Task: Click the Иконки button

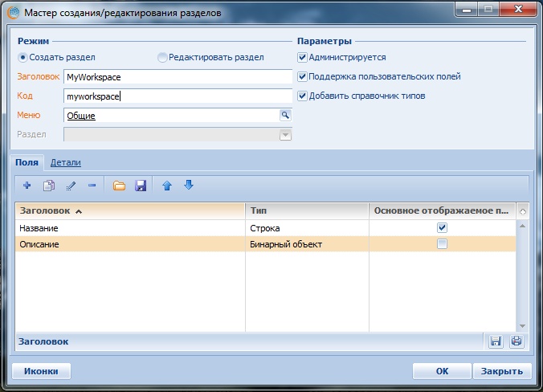Action: (41, 371)
